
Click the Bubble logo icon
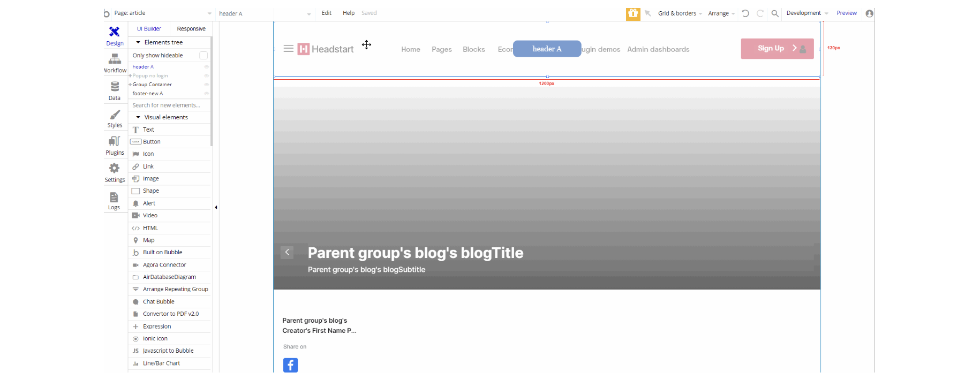click(107, 13)
